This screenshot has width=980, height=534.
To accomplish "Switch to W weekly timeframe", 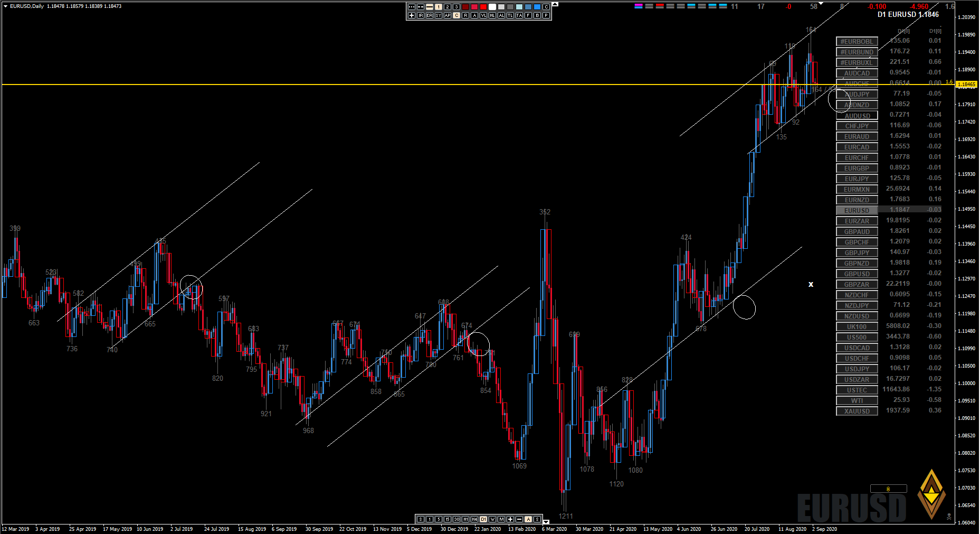I will point(492,519).
